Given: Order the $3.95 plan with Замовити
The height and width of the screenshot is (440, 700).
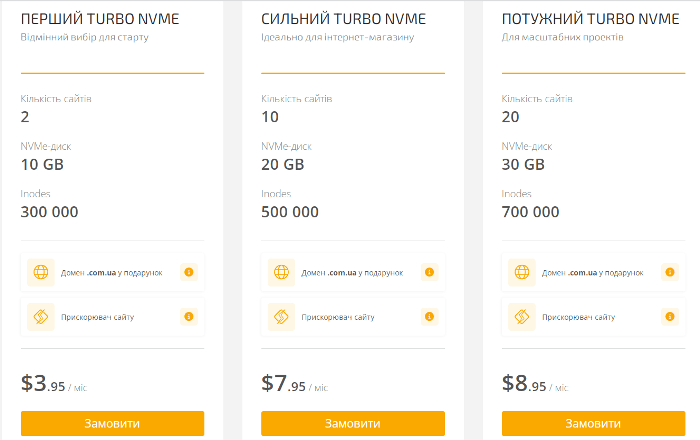Looking at the screenshot, I should coord(112,423).
